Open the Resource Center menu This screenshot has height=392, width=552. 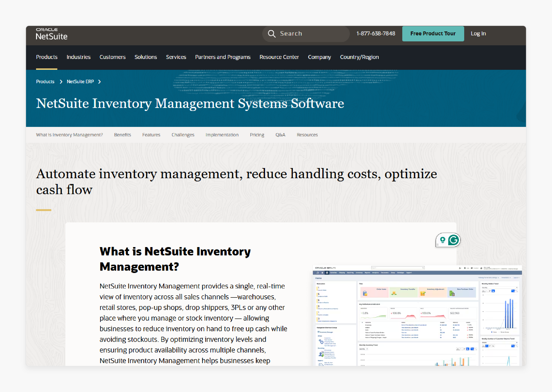coord(279,57)
